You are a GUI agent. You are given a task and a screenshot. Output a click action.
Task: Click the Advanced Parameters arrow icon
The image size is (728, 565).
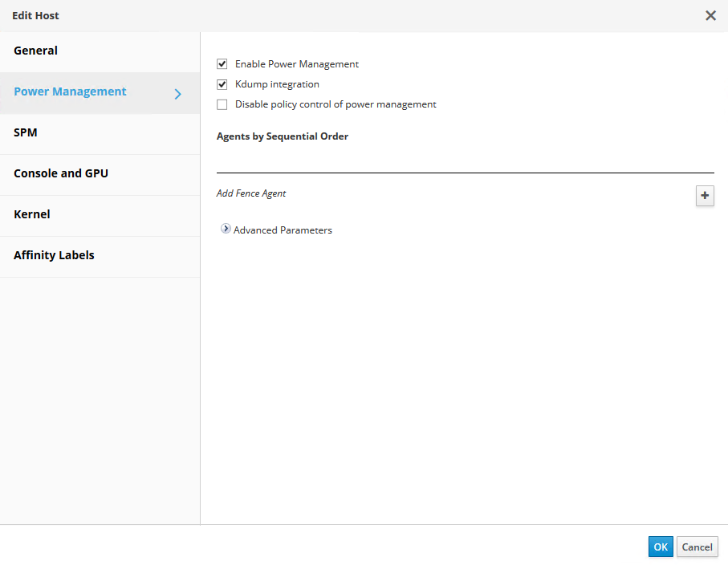(226, 229)
